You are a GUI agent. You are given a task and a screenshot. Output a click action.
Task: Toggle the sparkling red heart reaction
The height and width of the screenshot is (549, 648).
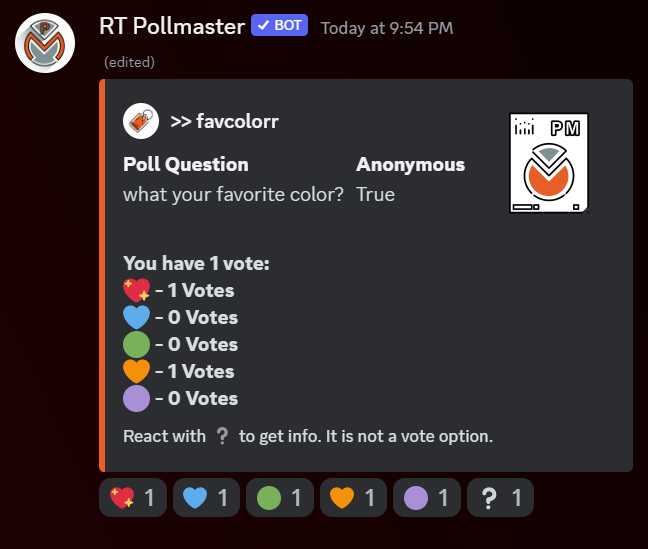click(x=133, y=497)
